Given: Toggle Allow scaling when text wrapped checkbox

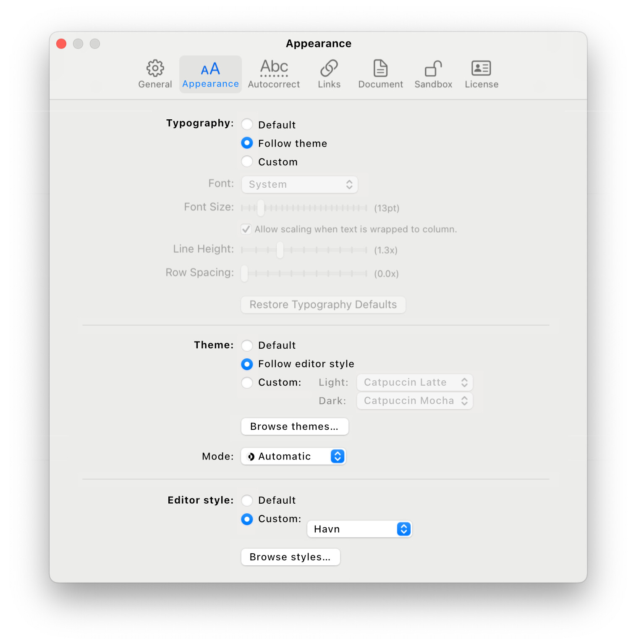Looking at the screenshot, I should coord(246,229).
